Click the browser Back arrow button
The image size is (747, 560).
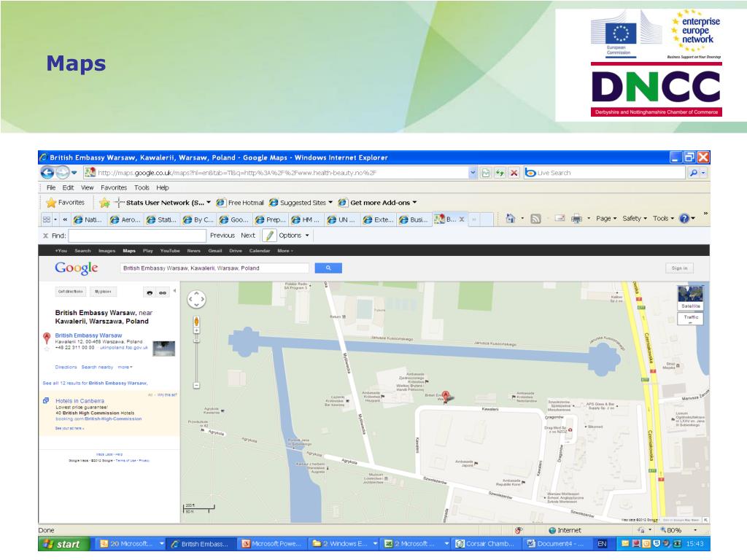point(47,172)
